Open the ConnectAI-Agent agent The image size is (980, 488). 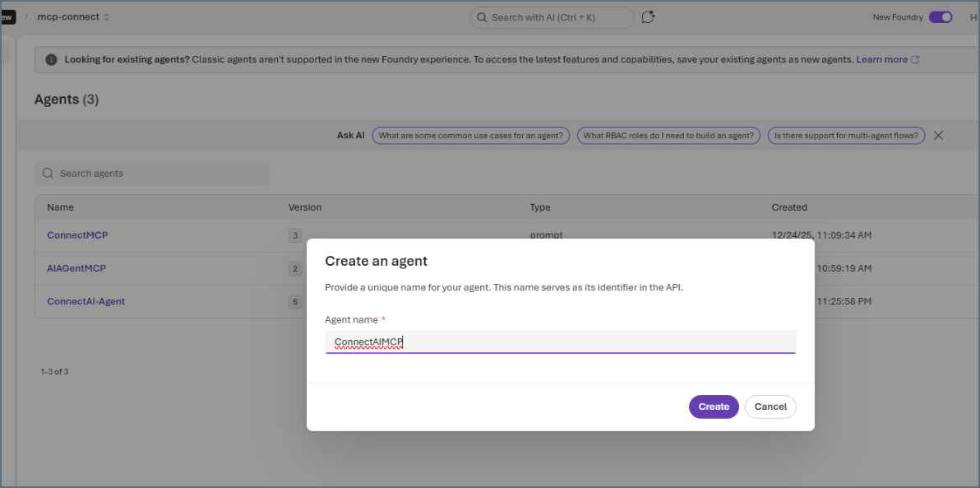point(86,301)
